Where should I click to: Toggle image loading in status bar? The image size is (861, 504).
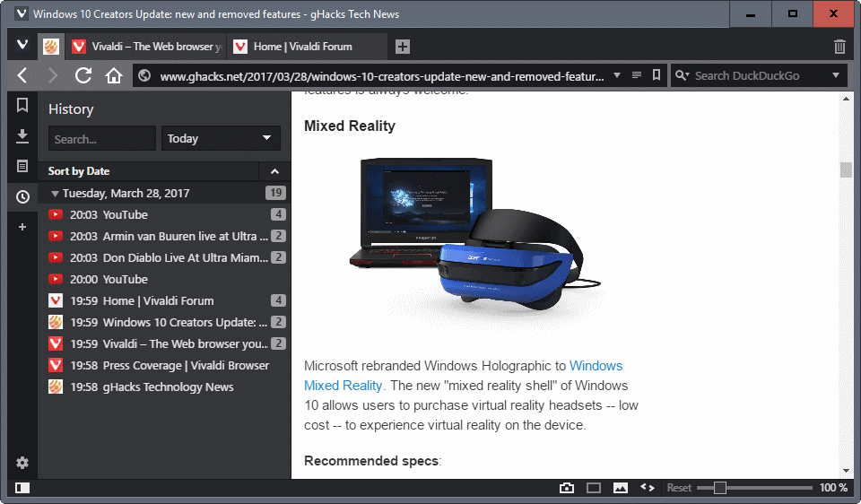620,488
